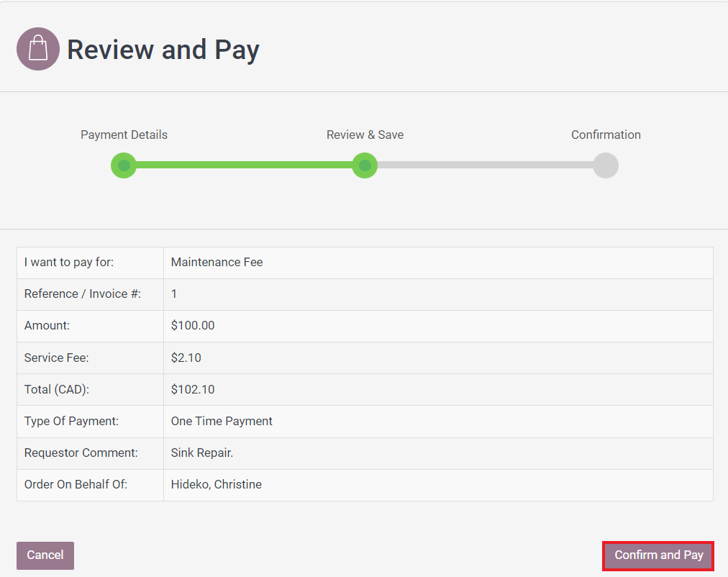
Task: Select the Review & Save step circle
Action: (365, 165)
